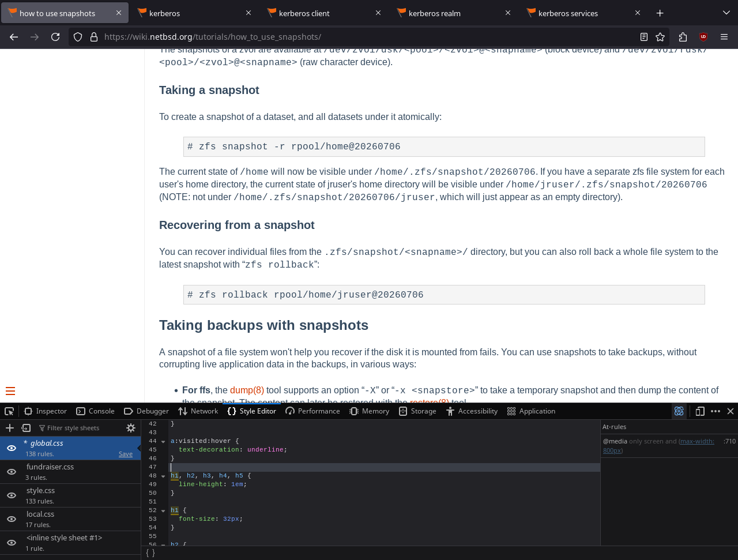The image size is (738, 560).
Task: Toggle visibility of local.css style sheet
Action: 12,519
